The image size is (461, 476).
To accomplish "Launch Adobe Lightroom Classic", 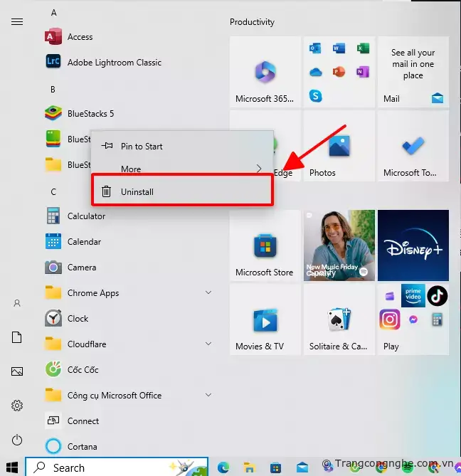I will coord(53,63).
